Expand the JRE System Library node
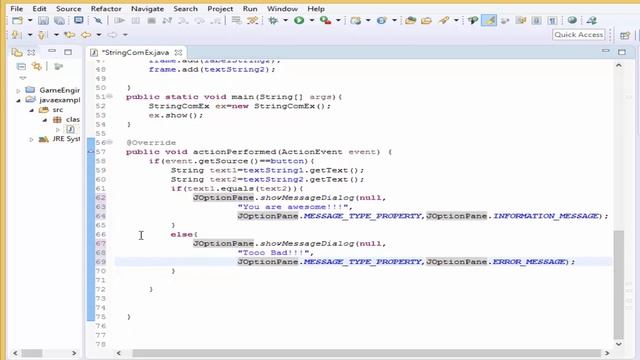 pyautogui.click(x=31, y=139)
